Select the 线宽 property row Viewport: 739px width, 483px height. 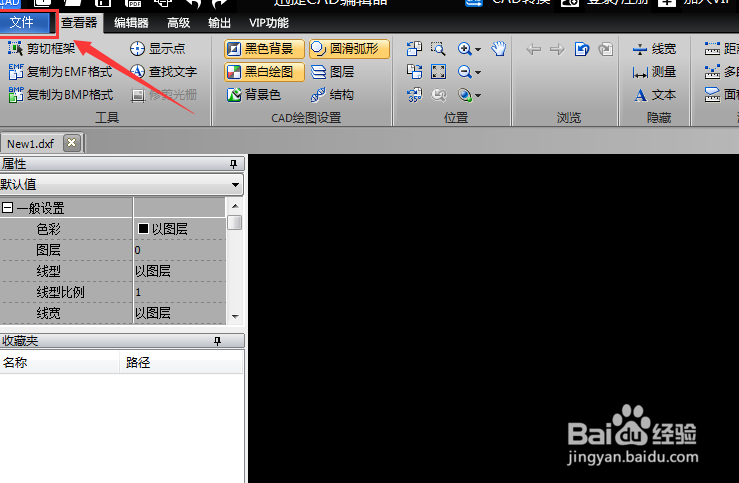113,313
